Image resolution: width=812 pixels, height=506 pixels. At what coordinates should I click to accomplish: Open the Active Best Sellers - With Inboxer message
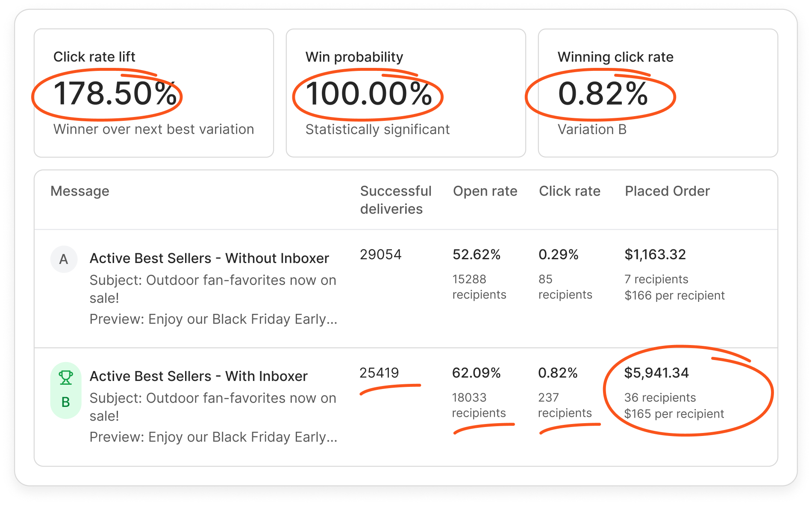(198, 376)
